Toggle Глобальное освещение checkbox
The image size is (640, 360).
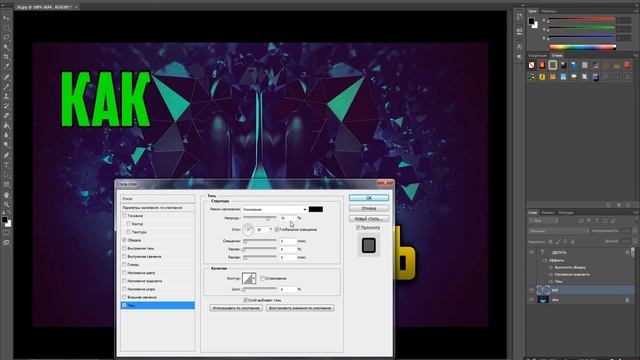click(277, 229)
